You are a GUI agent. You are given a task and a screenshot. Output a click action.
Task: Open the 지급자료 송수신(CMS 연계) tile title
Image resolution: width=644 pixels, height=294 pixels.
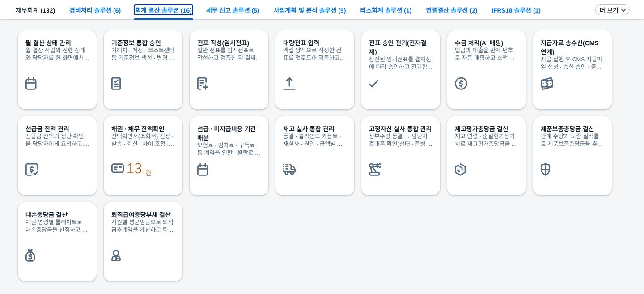point(569,47)
